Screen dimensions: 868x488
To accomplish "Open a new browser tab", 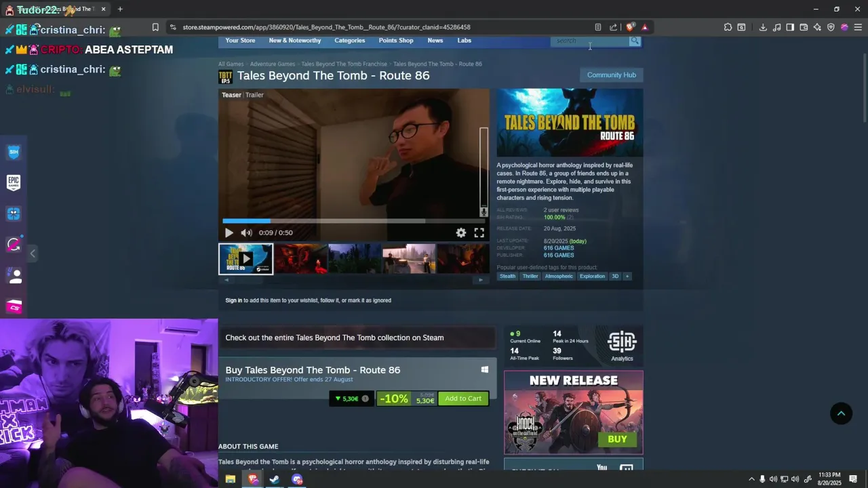I will (120, 9).
